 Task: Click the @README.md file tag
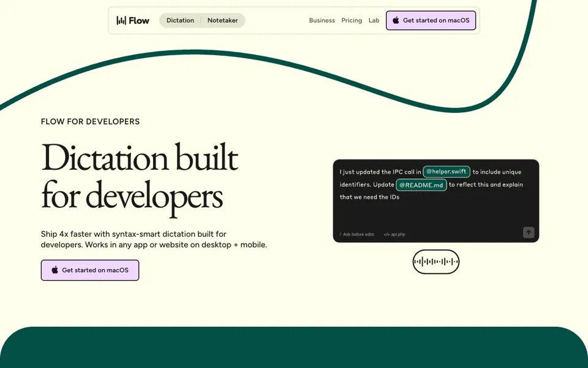[421, 185]
